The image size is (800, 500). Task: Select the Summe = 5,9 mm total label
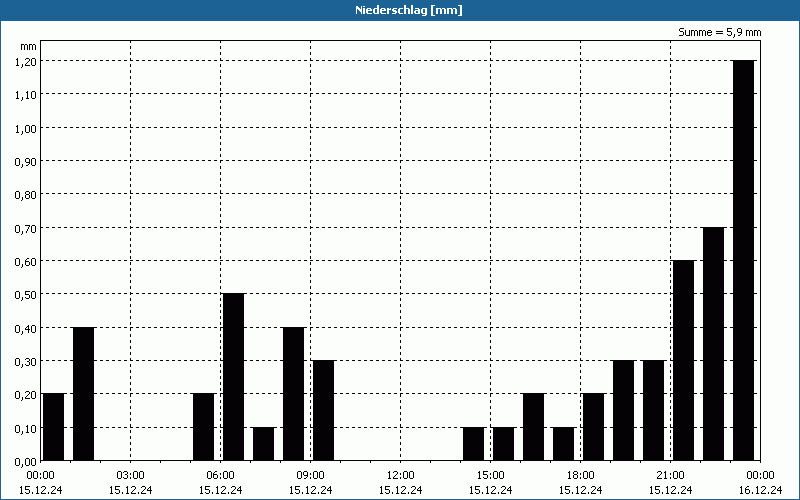[x=719, y=32]
